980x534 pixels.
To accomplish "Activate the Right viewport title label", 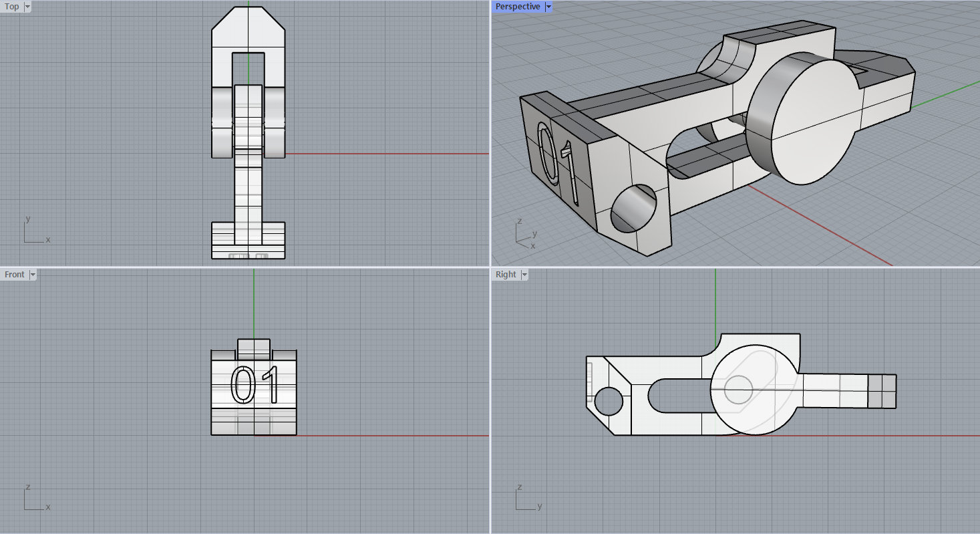I will click(506, 274).
